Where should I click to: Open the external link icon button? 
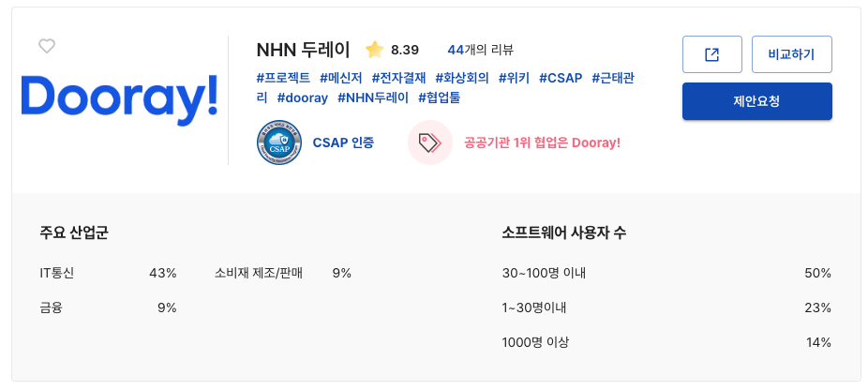click(x=711, y=54)
